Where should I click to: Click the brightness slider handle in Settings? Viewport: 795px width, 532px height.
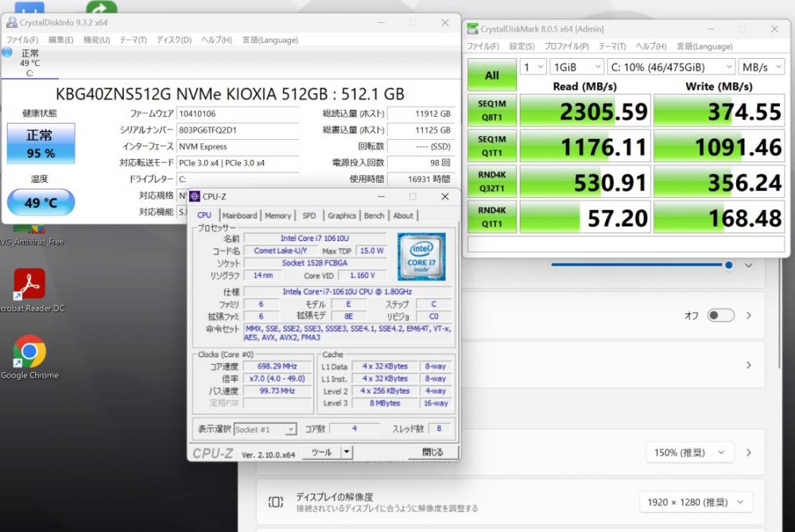pyautogui.click(x=728, y=265)
